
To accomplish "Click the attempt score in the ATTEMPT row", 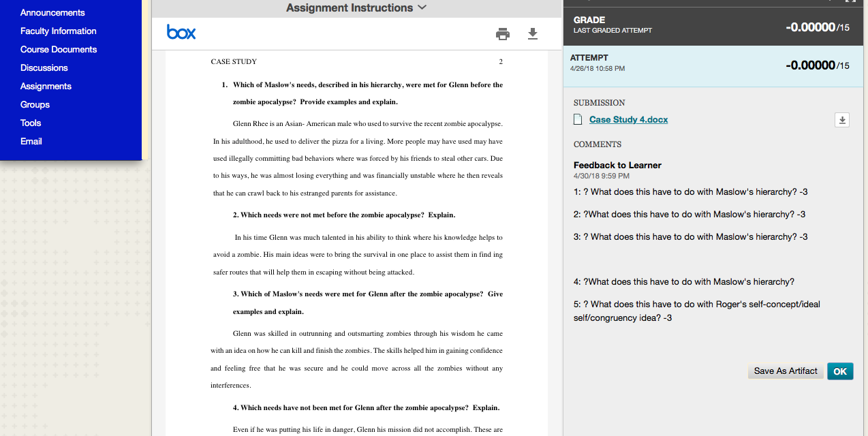I will (x=818, y=65).
